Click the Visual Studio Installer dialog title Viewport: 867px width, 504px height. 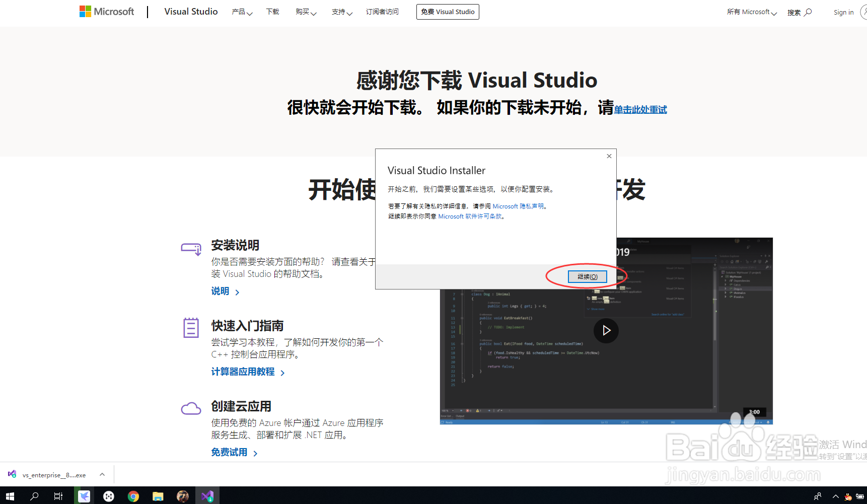437,171
